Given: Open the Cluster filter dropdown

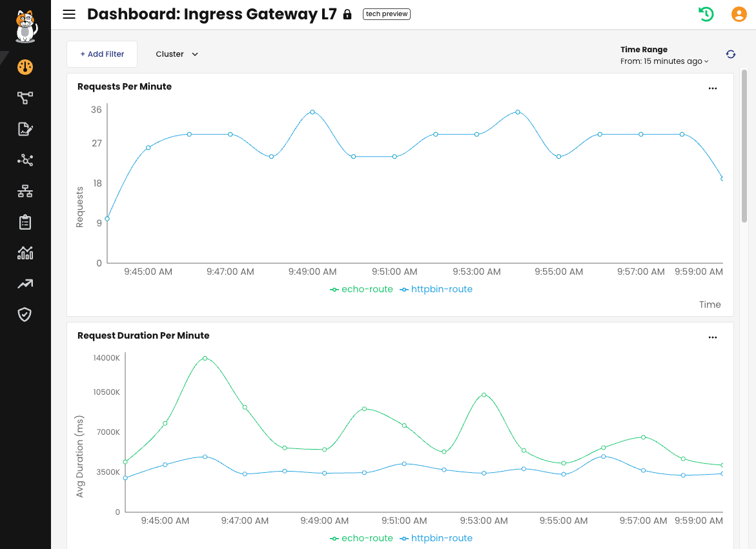Looking at the screenshot, I should [x=176, y=54].
